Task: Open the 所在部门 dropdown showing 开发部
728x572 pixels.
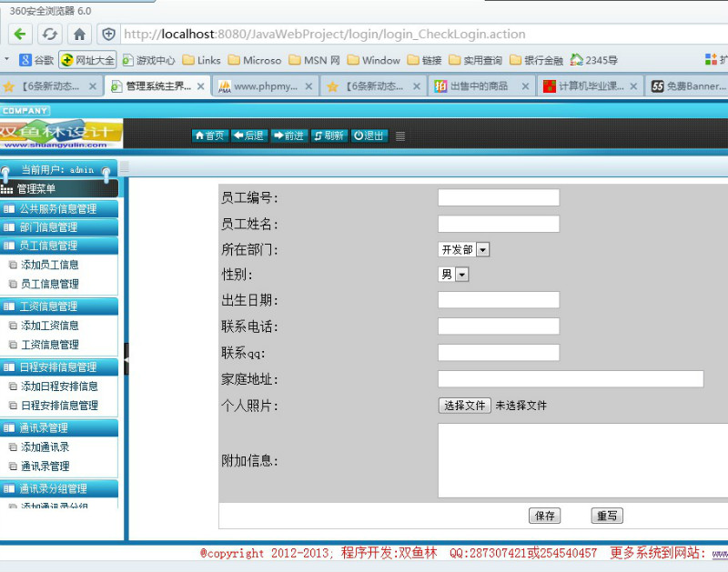Action: coord(463,249)
